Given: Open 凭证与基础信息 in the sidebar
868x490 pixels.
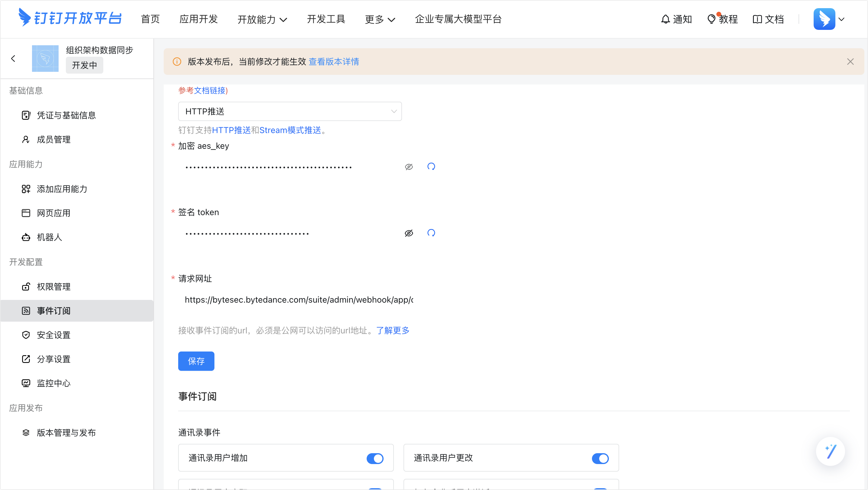Looking at the screenshot, I should (77, 116).
